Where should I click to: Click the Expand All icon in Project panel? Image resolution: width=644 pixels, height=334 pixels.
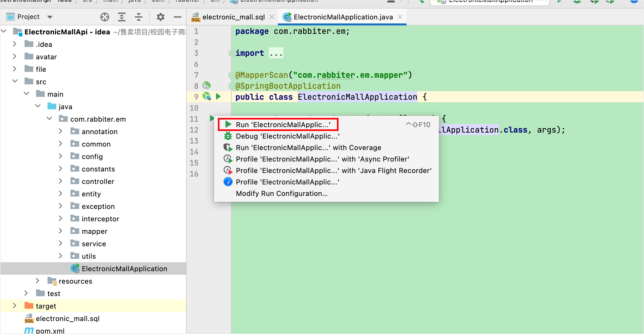point(121,17)
